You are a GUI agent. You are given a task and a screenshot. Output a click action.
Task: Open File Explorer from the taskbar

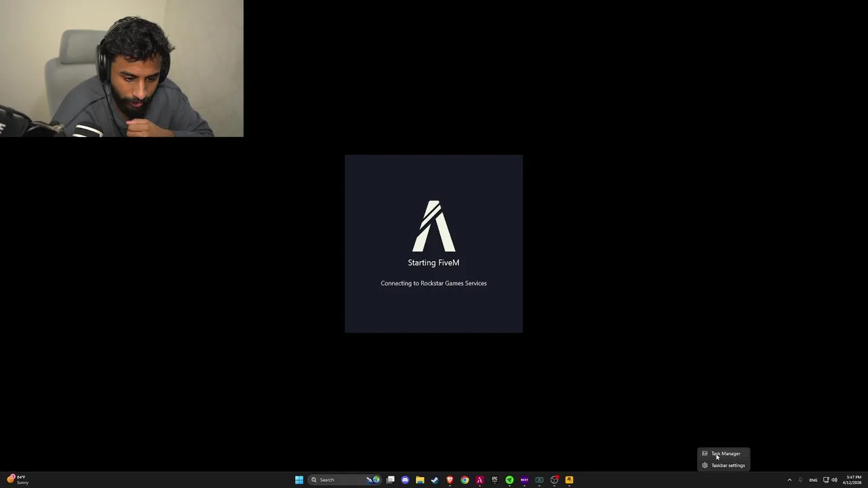pos(420,480)
